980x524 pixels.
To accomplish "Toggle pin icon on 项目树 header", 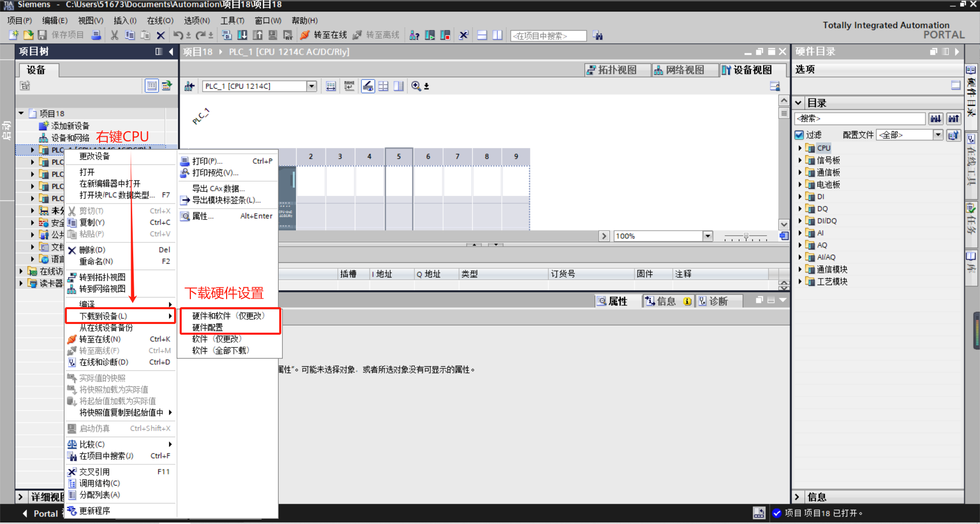I will tap(159, 52).
